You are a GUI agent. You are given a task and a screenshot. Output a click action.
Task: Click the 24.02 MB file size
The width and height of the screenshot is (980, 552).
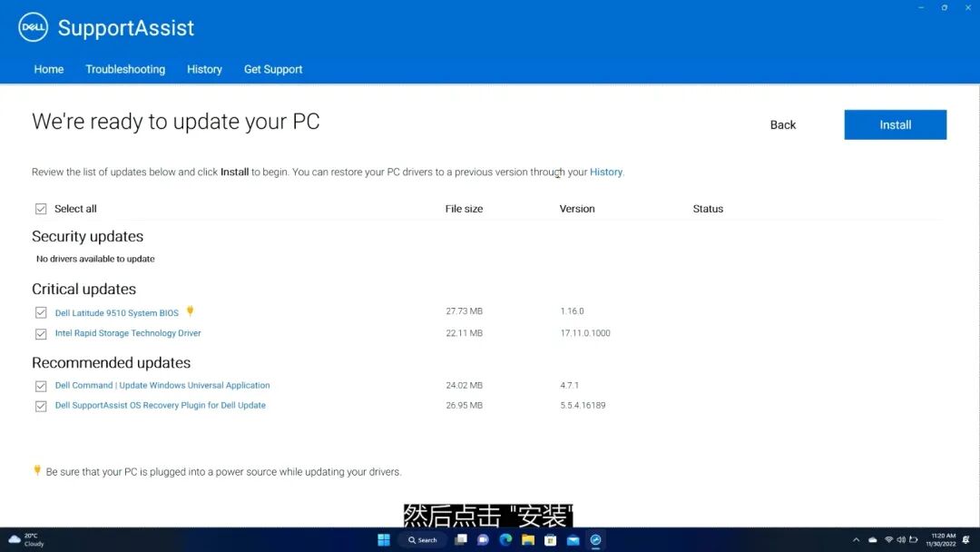[465, 385]
